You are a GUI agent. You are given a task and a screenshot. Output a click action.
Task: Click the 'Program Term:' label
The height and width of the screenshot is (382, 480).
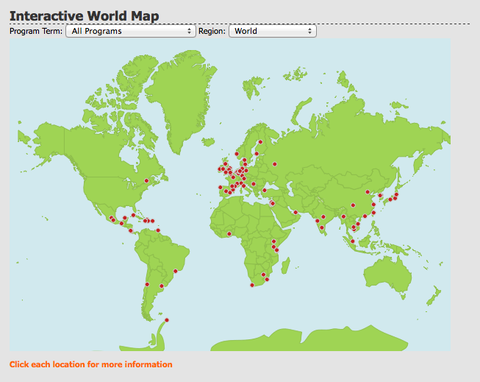click(x=36, y=31)
